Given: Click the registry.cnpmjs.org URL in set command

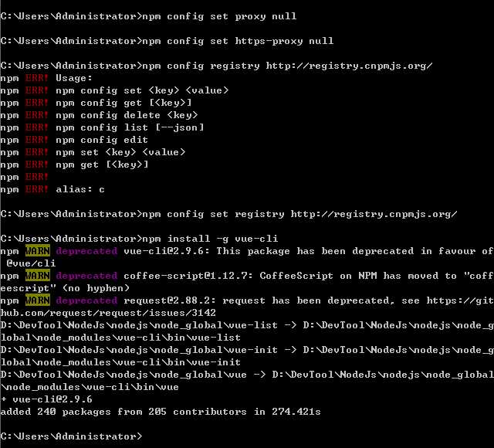Looking at the screenshot, I should point(374,214).
